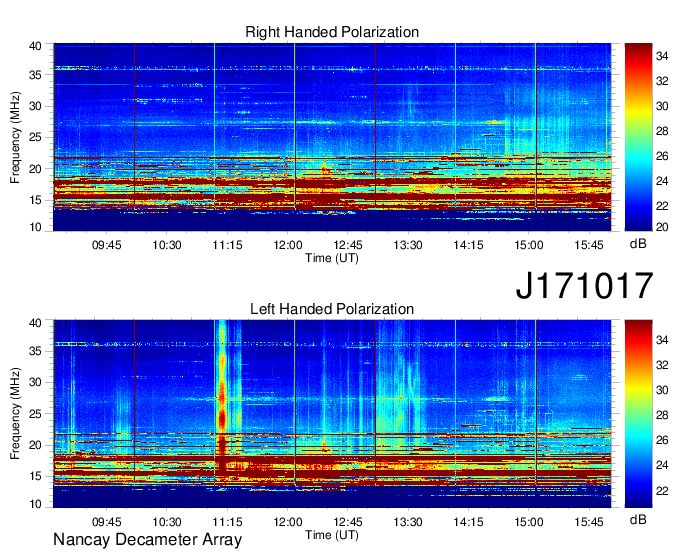680x552 pixels.
Task: Click the 12:45 tick under Left Handed plot
Action: point(348,522)
